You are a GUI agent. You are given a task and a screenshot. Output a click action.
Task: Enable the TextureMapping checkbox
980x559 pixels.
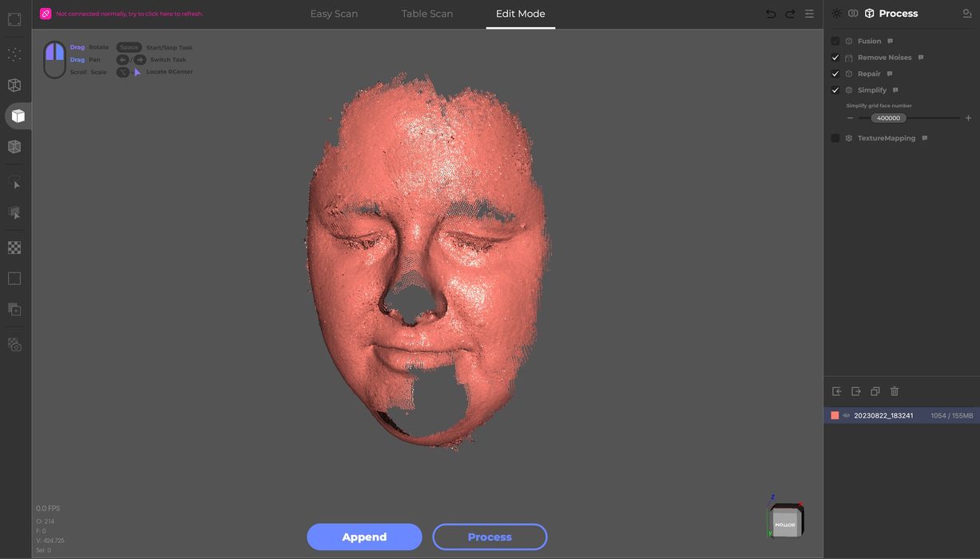point(835,138)
